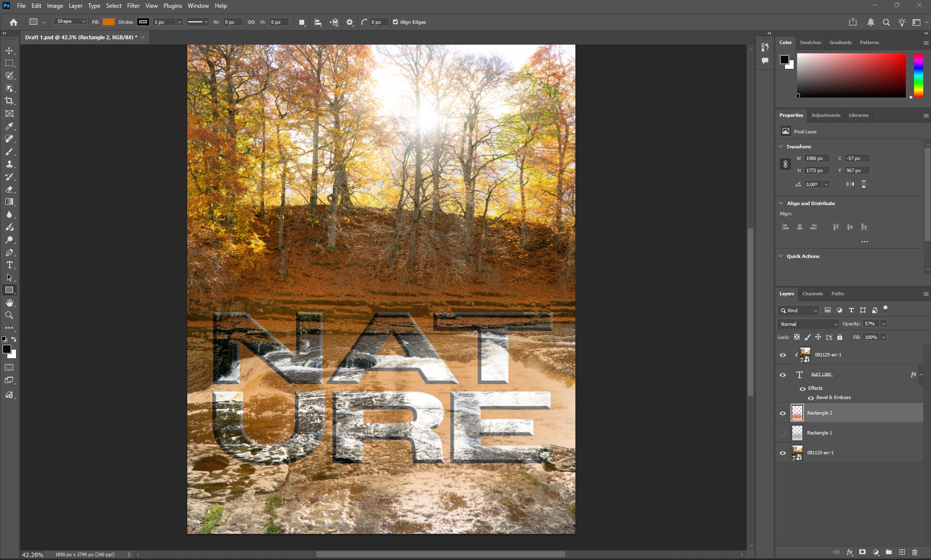
Task: Click the Create new group folder icon
Action: tap(888, 552)
